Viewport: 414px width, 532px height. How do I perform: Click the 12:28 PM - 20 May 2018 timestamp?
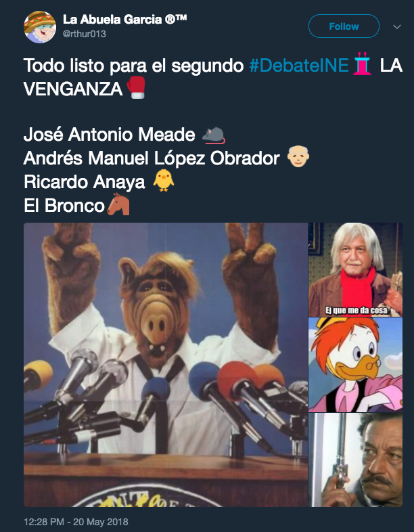click(x=76, y=521)
